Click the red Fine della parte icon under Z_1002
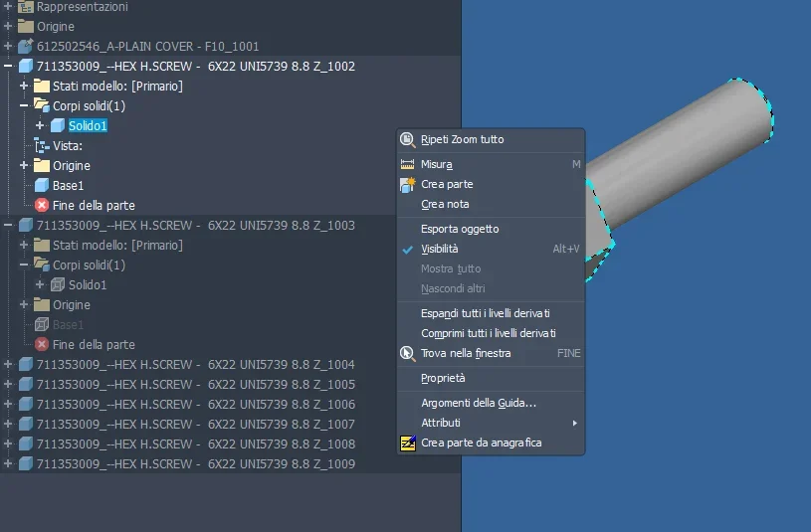Viewport: 811px width, 532px height. (x=41, y=205)
